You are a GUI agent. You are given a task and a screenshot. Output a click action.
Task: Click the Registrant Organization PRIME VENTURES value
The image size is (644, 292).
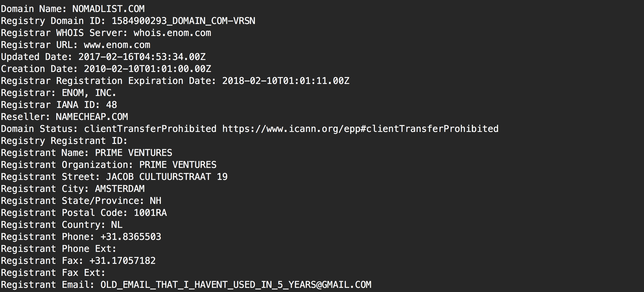point(178,165)
